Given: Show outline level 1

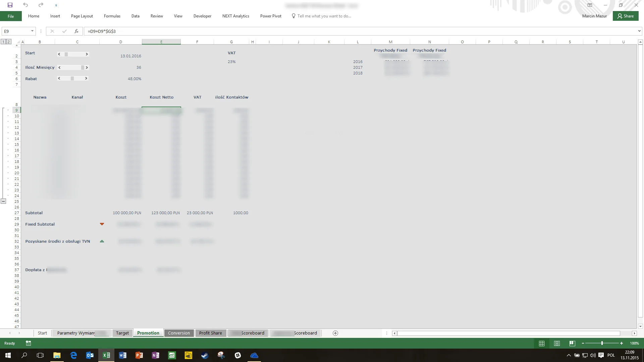Looking at the screenshot, I should point(3,42).
